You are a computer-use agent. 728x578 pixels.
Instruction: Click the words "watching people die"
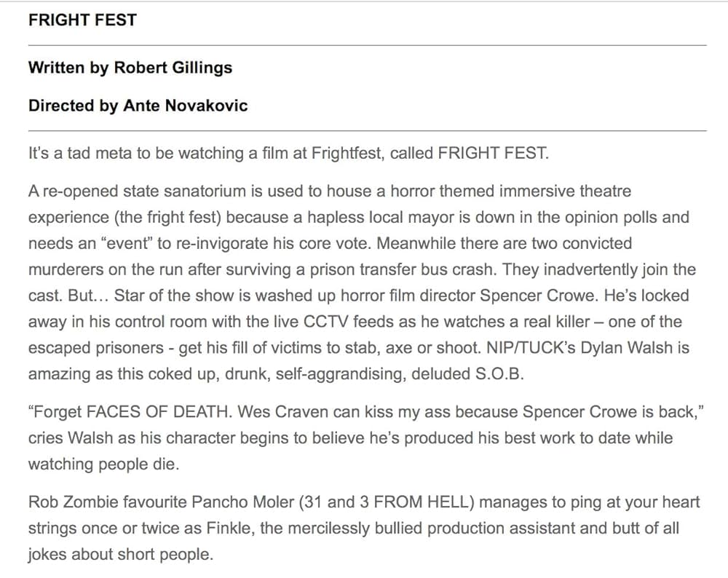point(103,465)
